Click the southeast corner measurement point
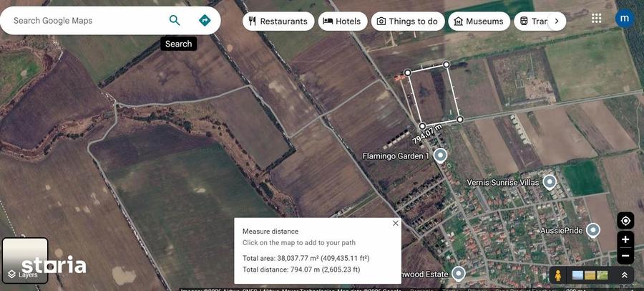 click(460, 120)
